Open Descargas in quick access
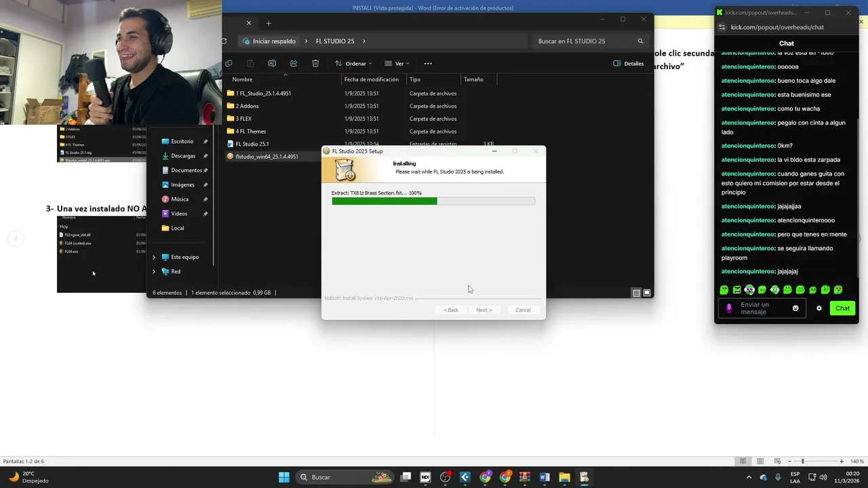 (184, 156)
